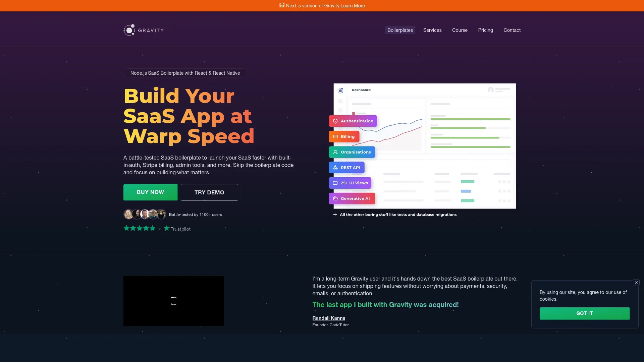Screen dimensions: 644x362
Task: Open the Contact page
Action: [x=512, y=30]
